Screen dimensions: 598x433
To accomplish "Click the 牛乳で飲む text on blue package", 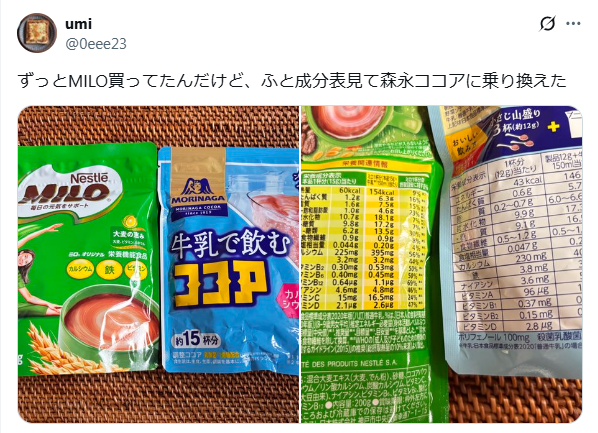I will pos(231,244).
